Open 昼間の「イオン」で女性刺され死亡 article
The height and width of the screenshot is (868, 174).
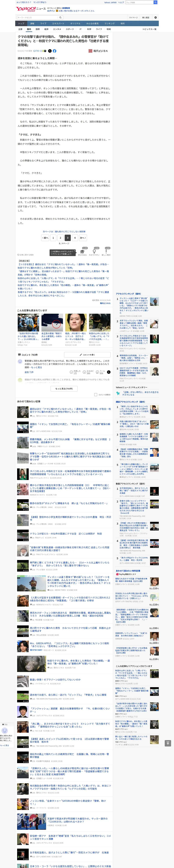(70, 426)
